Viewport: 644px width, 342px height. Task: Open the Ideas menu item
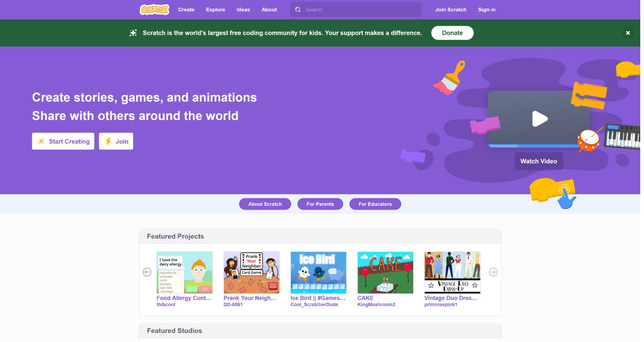pos(243,10)
